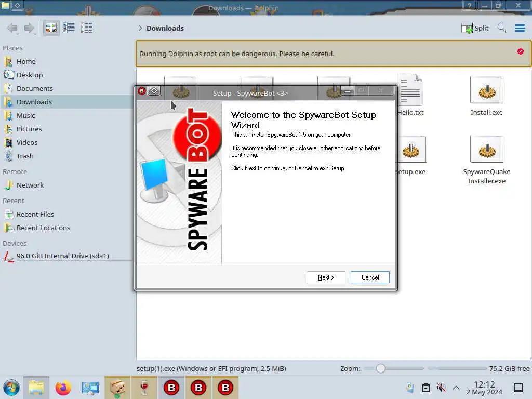
Task: Select the SpywareQuake Installer.exe file
Action: 486,160
